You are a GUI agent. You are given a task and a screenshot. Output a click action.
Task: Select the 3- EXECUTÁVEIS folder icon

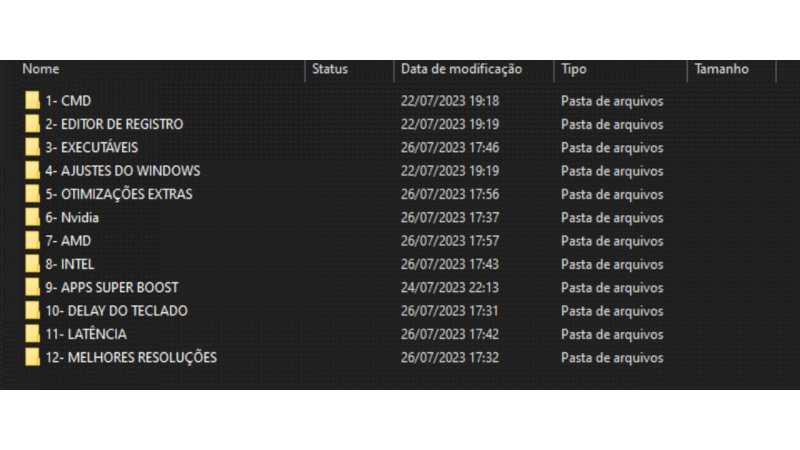(33, 148)
